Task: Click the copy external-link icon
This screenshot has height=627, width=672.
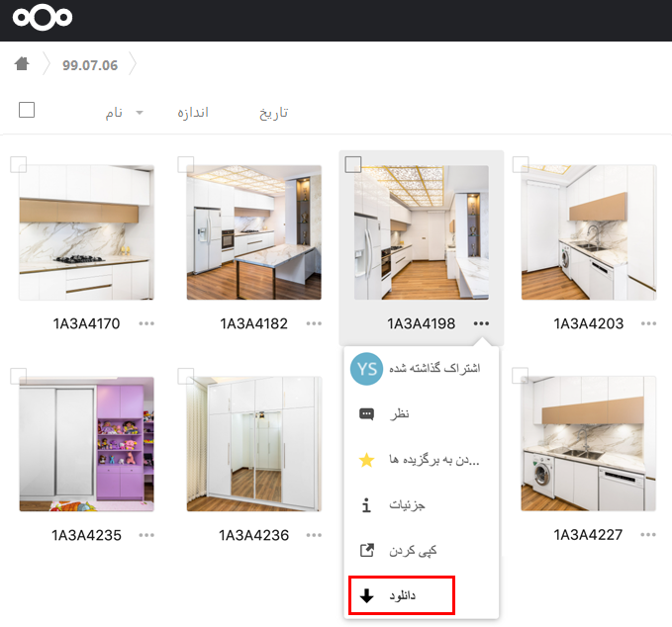Action: pyautogui.click(x=366, y=550)
